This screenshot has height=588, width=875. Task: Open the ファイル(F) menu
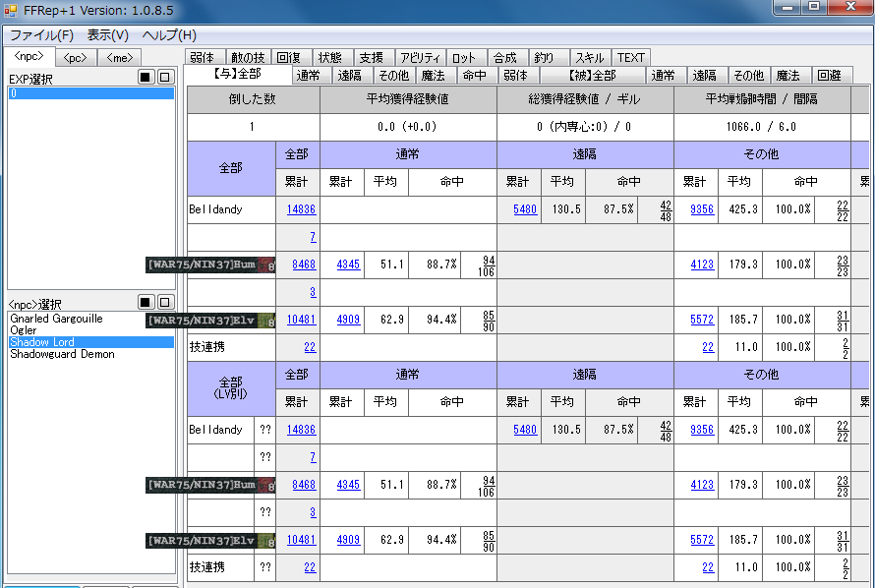pyautogui.click(x=41, y=34)
